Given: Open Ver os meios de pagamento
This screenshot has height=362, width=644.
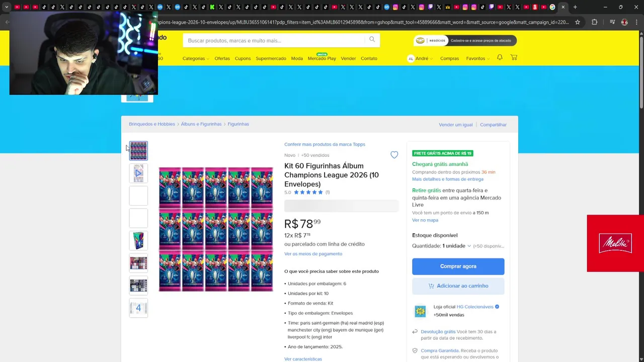Looking at the screenshot, I should 313,254.
